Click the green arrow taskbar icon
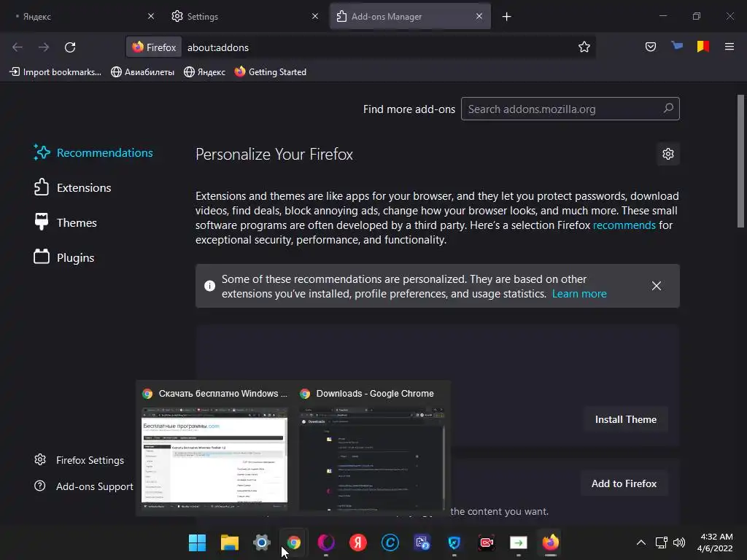The height and width of the screenshot is (560, 747). click(x=519, y=542)
